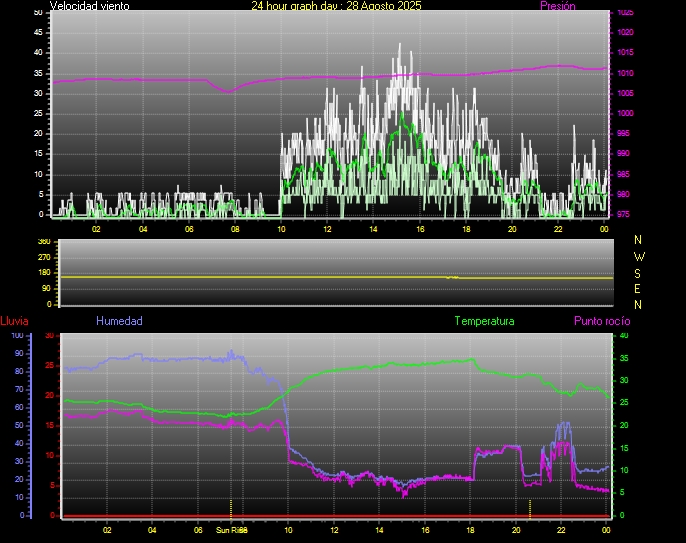The height and width of the screenshot is (543, 686).
Task: Click wind direction axis value 180
Action: coord(44,273)
